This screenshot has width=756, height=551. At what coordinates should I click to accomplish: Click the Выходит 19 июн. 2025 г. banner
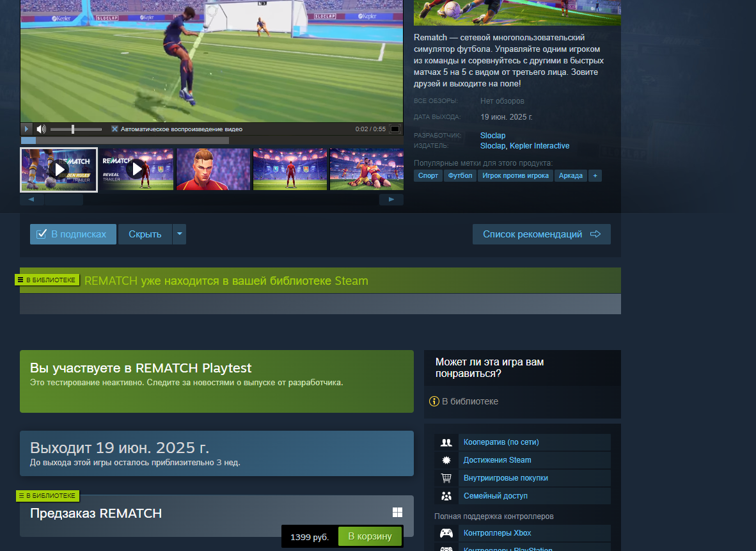click(216, 453)
